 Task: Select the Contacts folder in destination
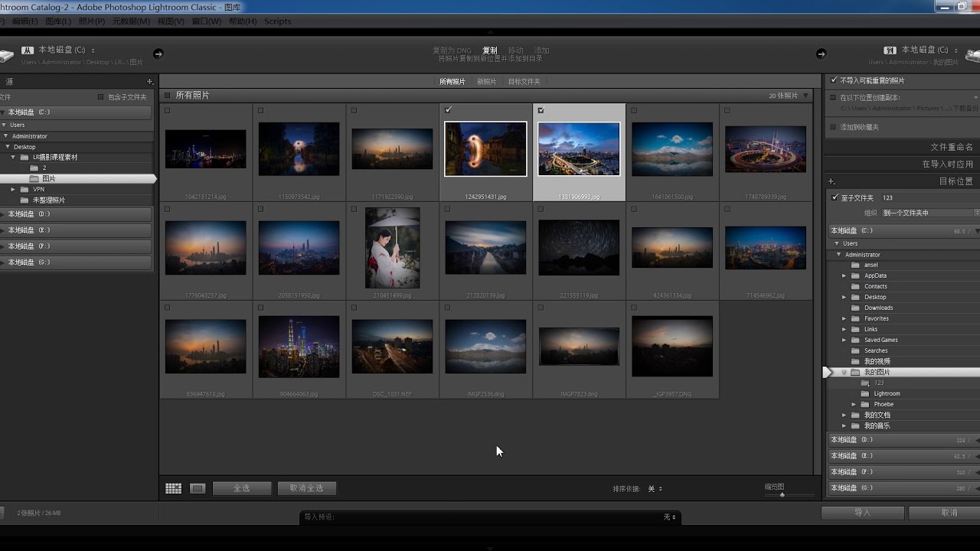[875, 286]
